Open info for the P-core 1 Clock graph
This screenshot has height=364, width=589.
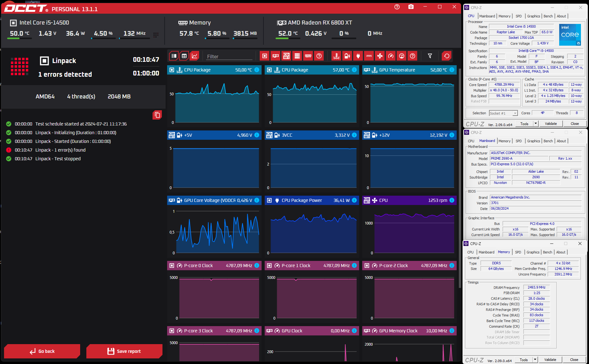coord(354,266)
